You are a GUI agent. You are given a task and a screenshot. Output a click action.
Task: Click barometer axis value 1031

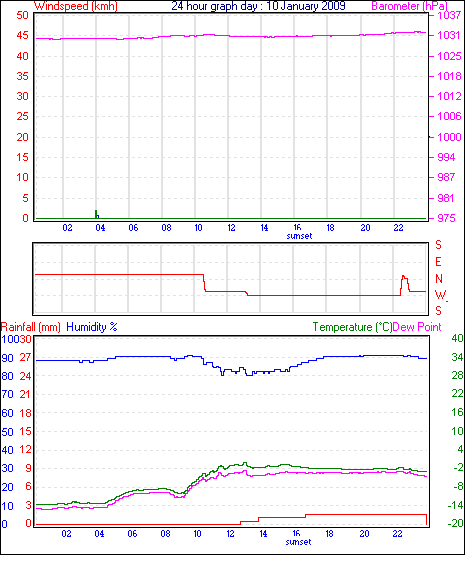coord(449,35)
